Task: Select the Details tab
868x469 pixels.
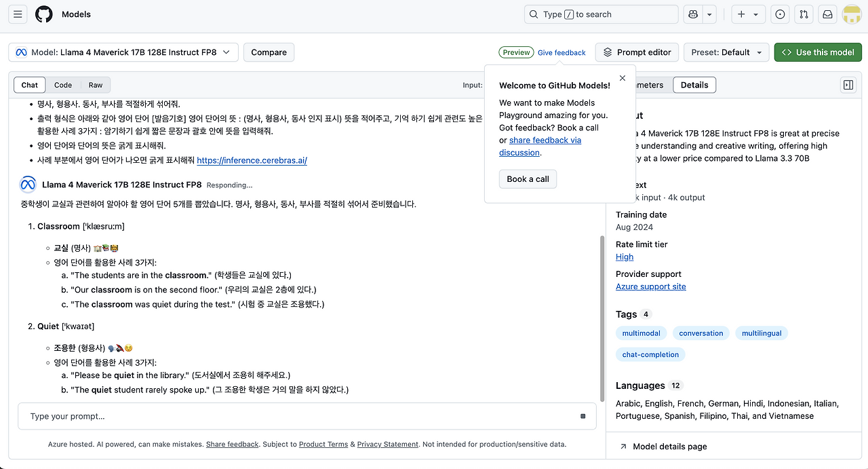Action: coord(694,85)
